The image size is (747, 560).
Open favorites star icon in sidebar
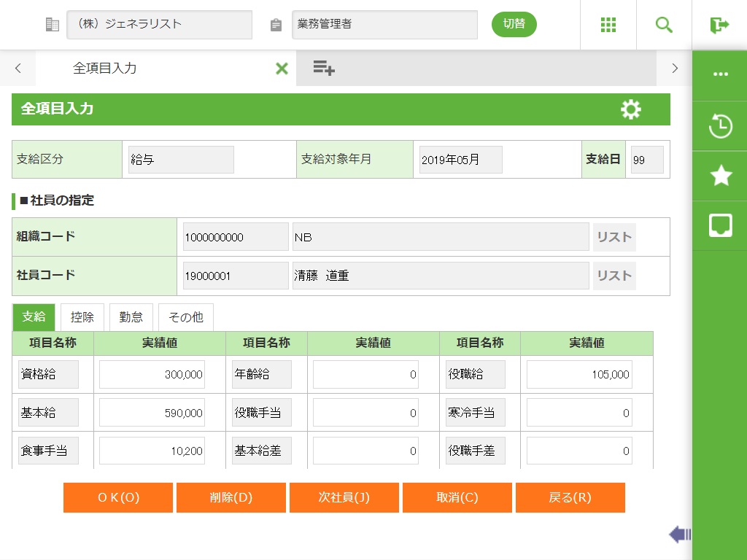pos(720,176)
